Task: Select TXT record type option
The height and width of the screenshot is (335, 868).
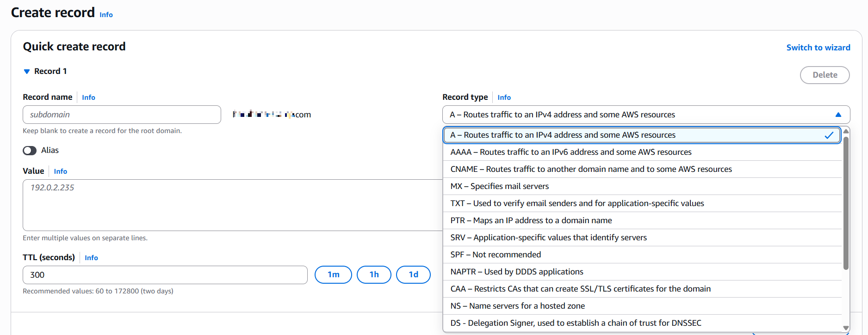Action: tap(642, 203)
